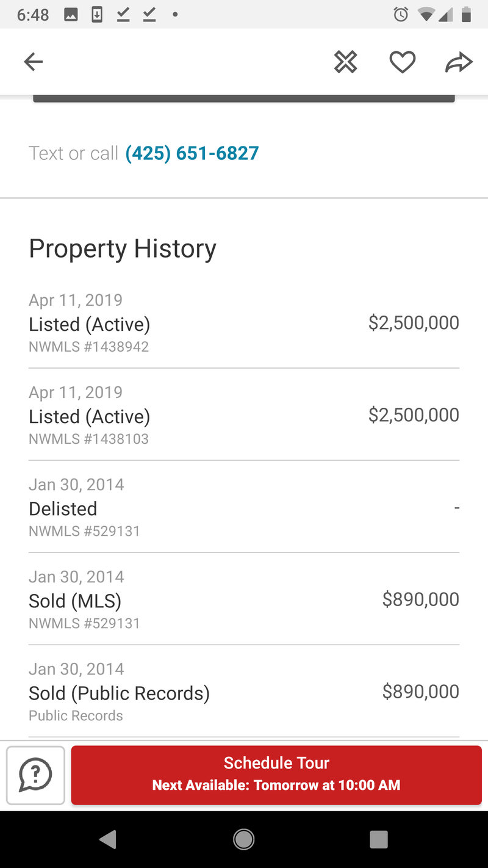This screenshot has width=488, height=868.
Task: Tap the alarm clock status bar icon
Action: coord(401,15)
